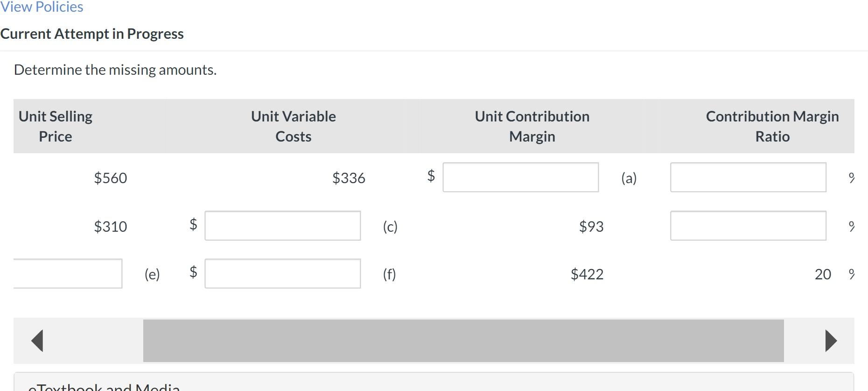The image size is (868, 391).
Task: Click input field (c) for Unit Variable Costs
Action: 282,226
